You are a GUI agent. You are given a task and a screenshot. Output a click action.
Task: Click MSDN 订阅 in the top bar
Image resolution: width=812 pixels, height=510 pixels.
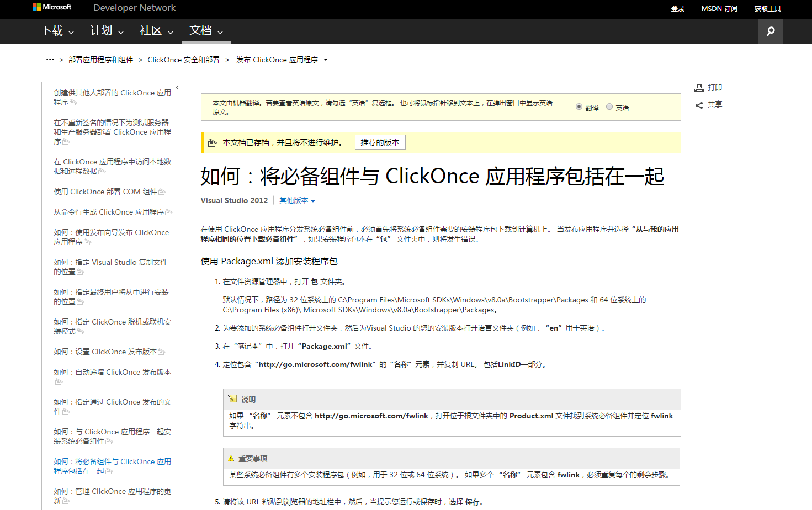[x=719, y=8]
